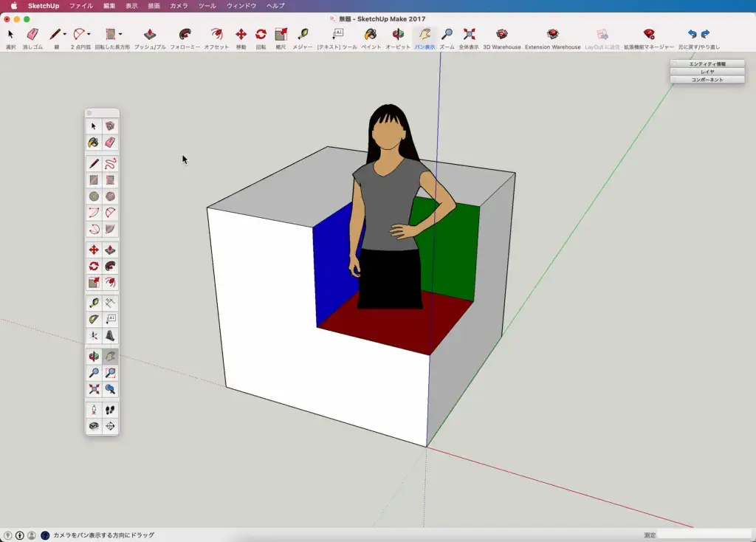Select Position Camera tool in floating palette
756x542 pixels.
[94, 411]
